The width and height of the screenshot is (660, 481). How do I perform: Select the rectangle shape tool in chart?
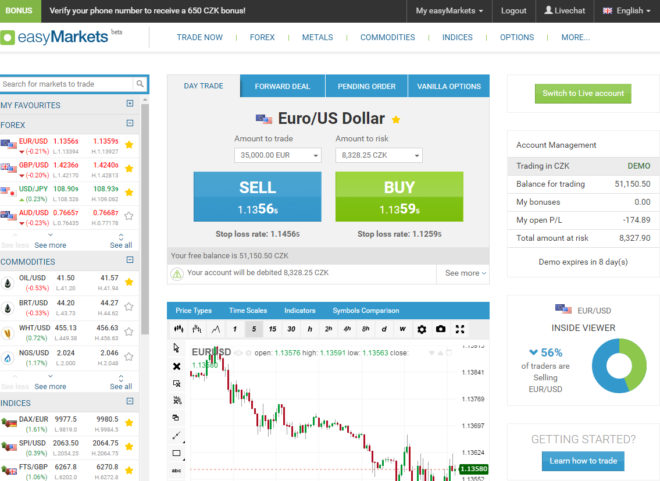(x=177, y=453)
